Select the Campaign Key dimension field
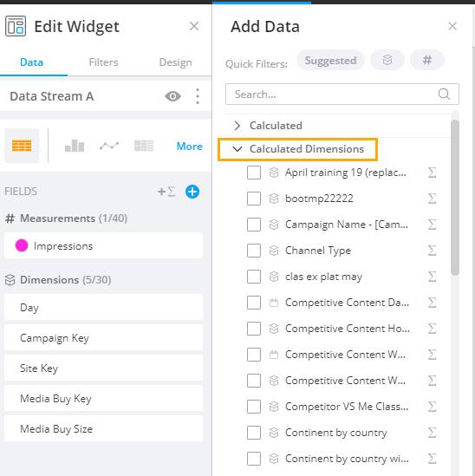 tap(103, 337)
